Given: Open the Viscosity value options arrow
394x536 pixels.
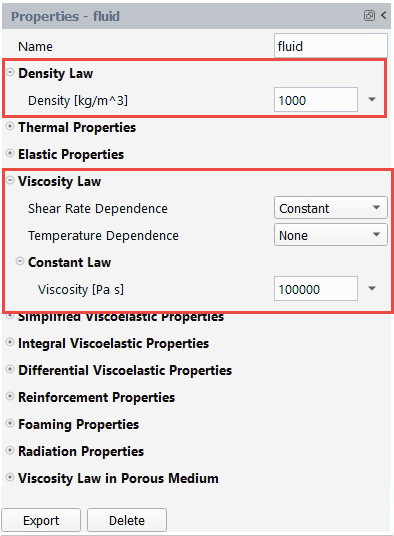Looking at the screenshot, I should pos(372,289).
